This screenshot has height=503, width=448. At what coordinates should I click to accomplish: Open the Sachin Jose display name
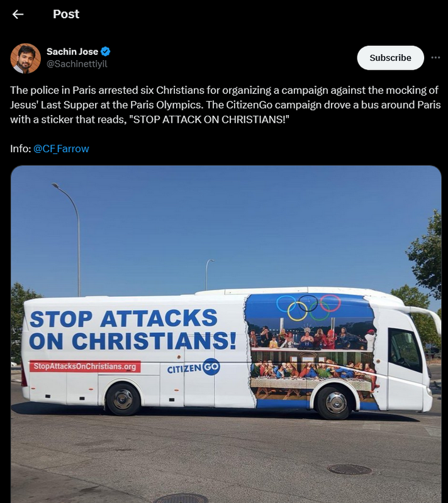point(72,52)
